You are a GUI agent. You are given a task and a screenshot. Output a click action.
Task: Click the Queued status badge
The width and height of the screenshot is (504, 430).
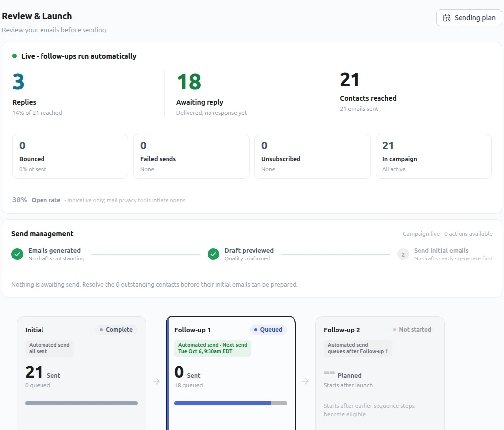coord(268,329)
